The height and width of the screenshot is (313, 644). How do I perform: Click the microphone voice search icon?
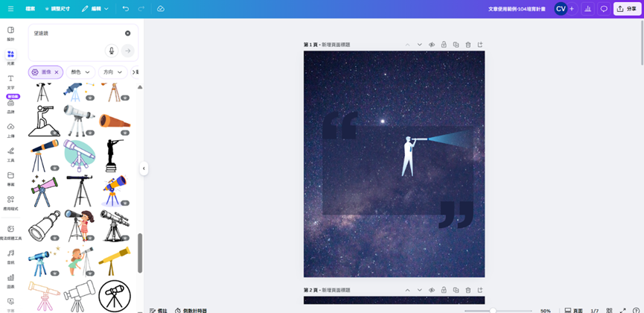coord(112,51)
